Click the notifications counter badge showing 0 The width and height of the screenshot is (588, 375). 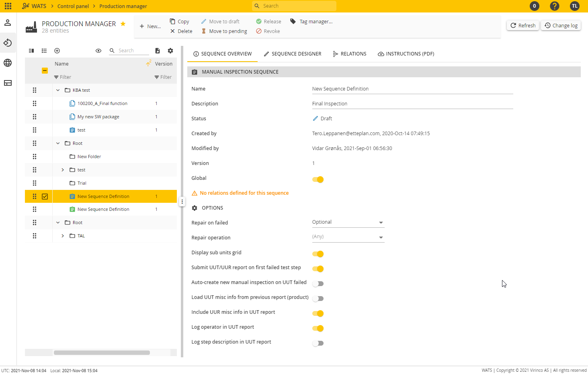tap(535, 6)
